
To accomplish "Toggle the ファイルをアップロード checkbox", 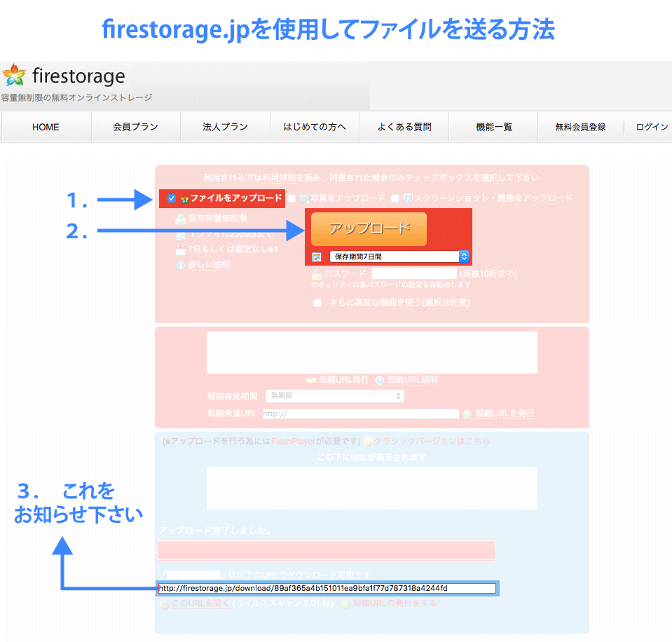I will (172, 198).
